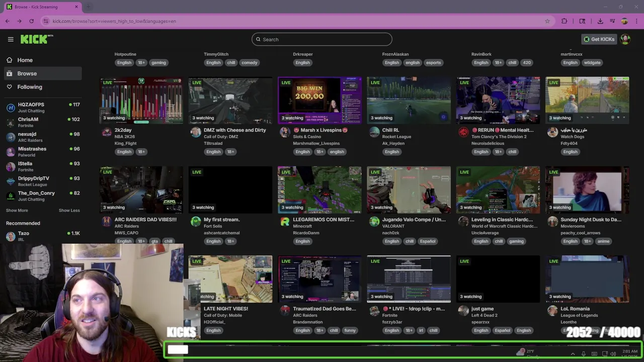The image size is (644, 362).
Task: Open browser downloads icon
Action: point(600,21)
